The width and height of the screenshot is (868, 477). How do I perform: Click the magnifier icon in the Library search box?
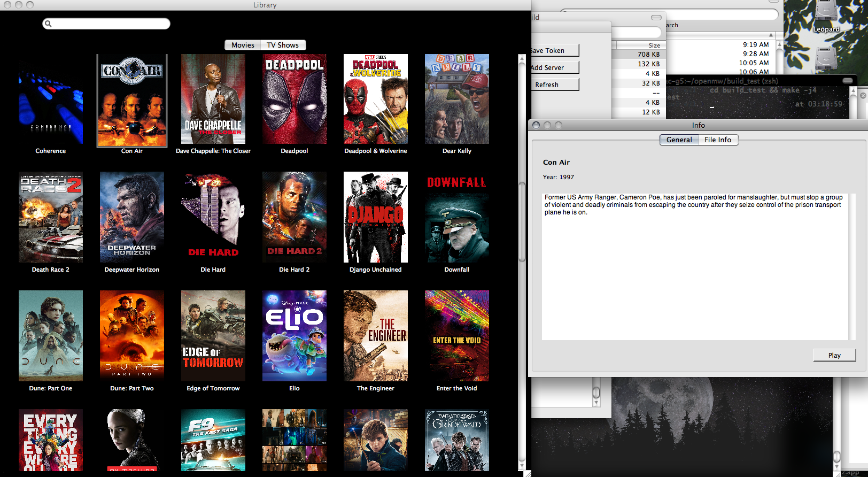[x=48, y=24]
